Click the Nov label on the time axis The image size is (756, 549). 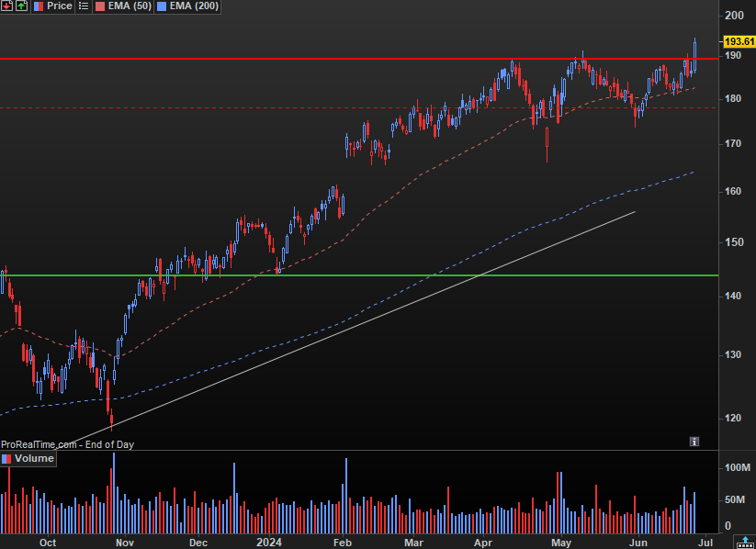point(125,543)
